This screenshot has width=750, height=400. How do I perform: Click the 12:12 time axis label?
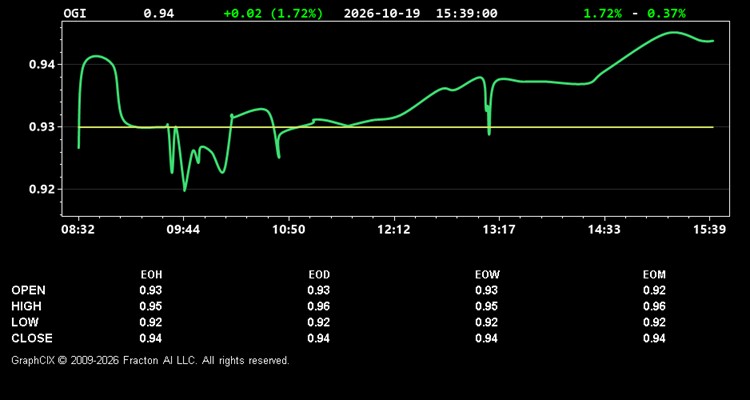(394, 230)
